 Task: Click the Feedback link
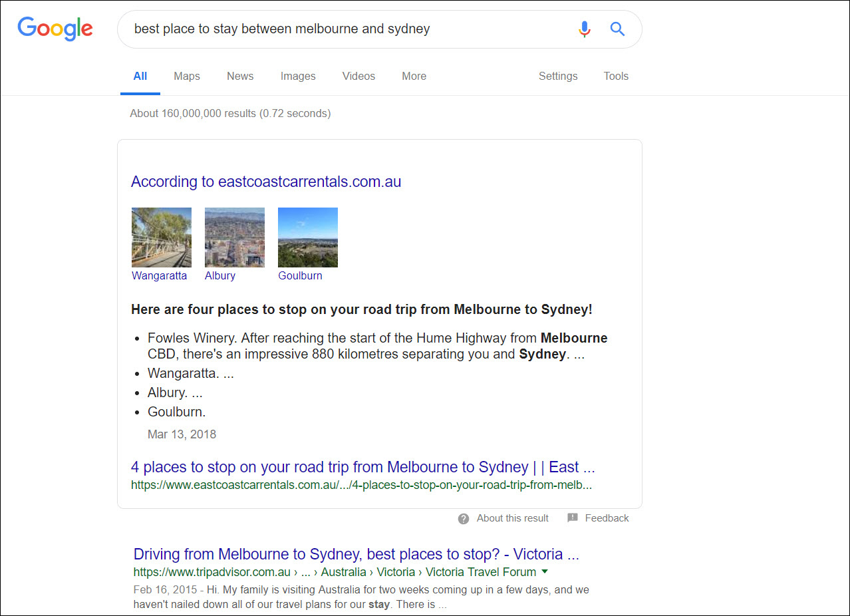pos(607,518)
